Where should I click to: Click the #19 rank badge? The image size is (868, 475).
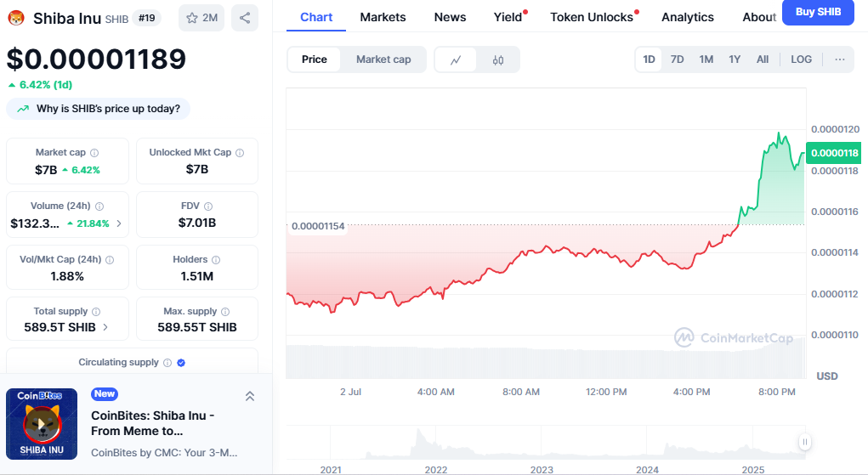coord(147,19)
